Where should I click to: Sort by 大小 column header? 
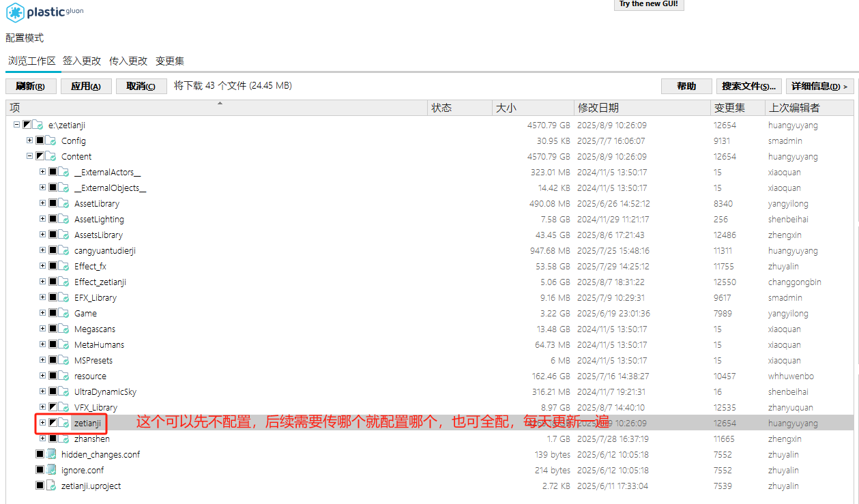(x=534, y=108)
